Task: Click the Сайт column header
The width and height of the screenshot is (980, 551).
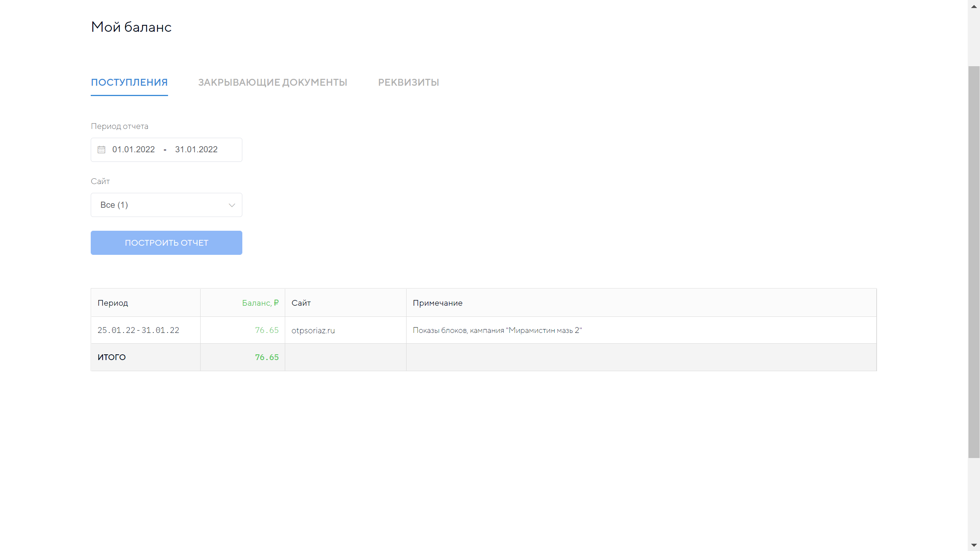Action: (x=301, y=303)
